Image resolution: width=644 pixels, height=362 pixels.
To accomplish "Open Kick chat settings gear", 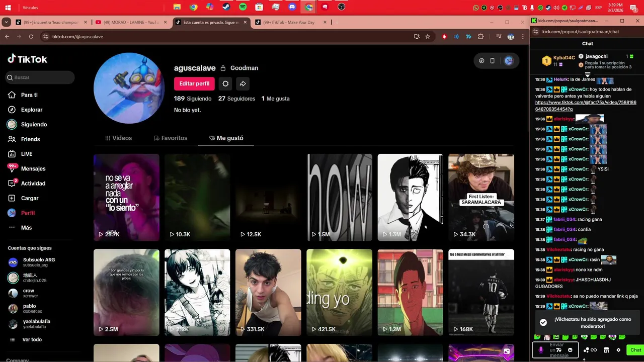I will [x=618, y=350].
